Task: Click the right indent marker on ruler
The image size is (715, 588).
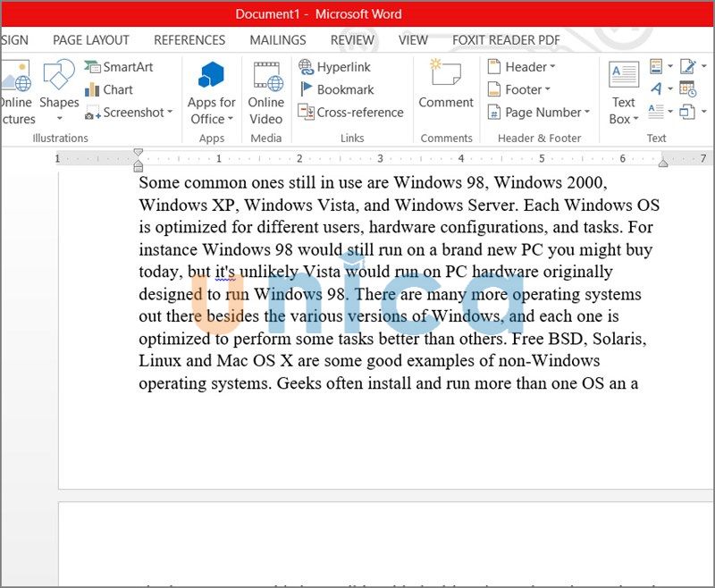Action: click(663, 163)
